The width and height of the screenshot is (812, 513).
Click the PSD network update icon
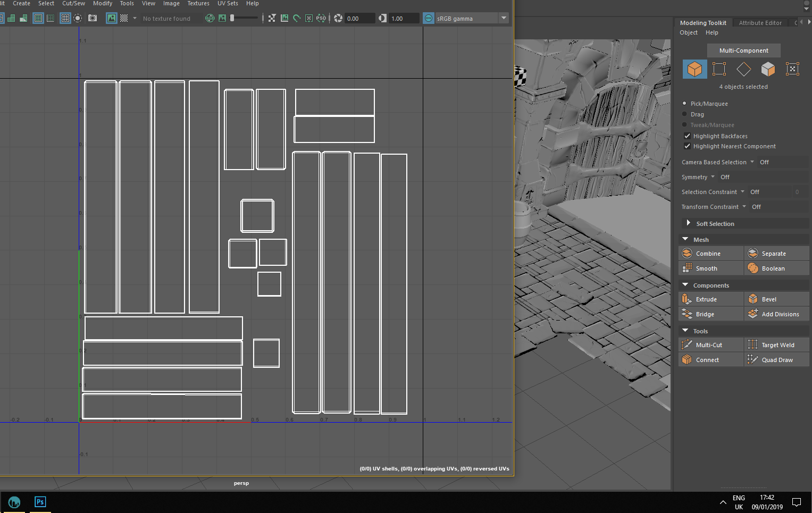pos(321,18)
